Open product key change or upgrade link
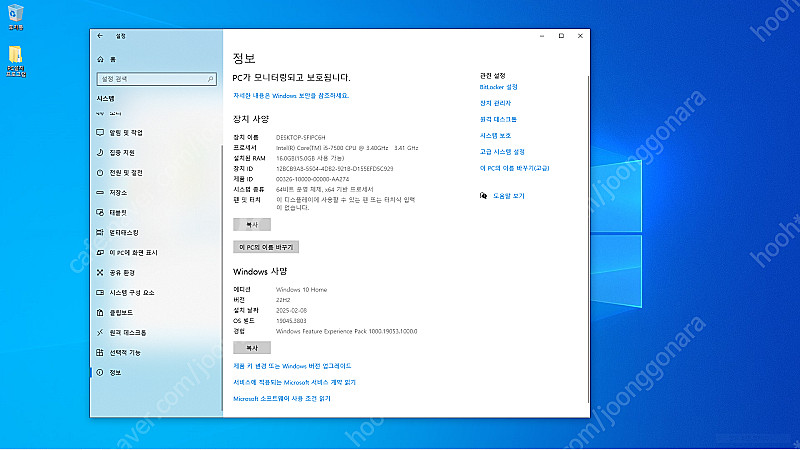This screenshot has width=800, height=450. click(292, 366)
